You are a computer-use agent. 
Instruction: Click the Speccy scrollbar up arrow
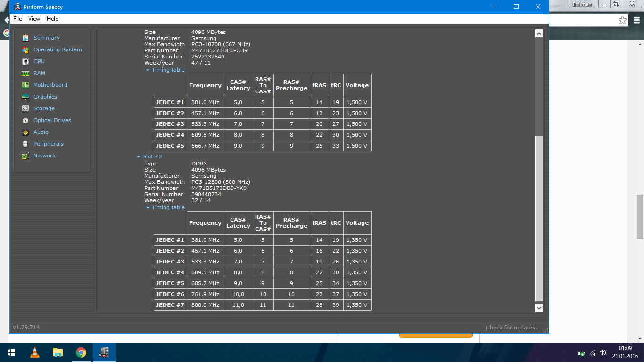click(x=539, y=33)
